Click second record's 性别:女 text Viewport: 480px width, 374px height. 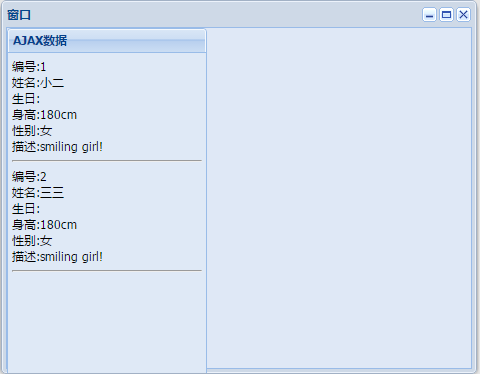(x=32, y=241)
